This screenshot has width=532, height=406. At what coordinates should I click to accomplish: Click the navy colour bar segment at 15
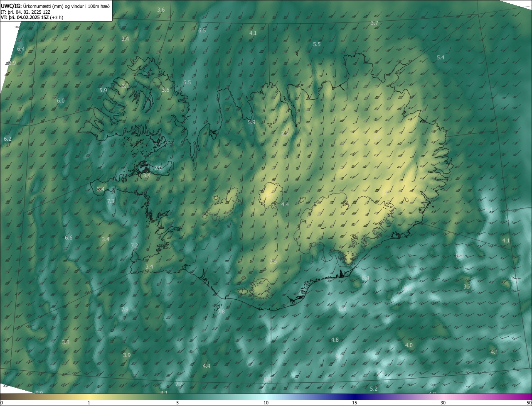355,396
